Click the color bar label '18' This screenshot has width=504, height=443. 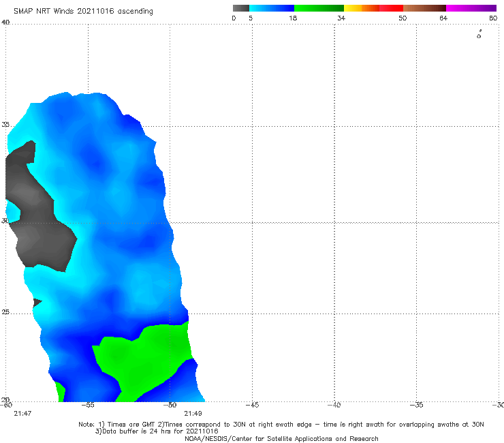293,18
